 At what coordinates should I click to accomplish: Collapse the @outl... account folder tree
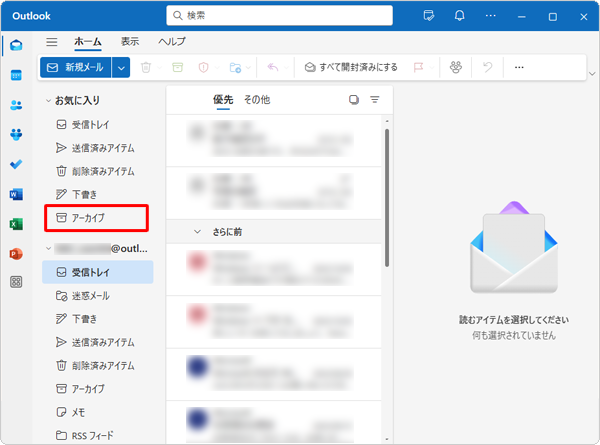(48, 249)
